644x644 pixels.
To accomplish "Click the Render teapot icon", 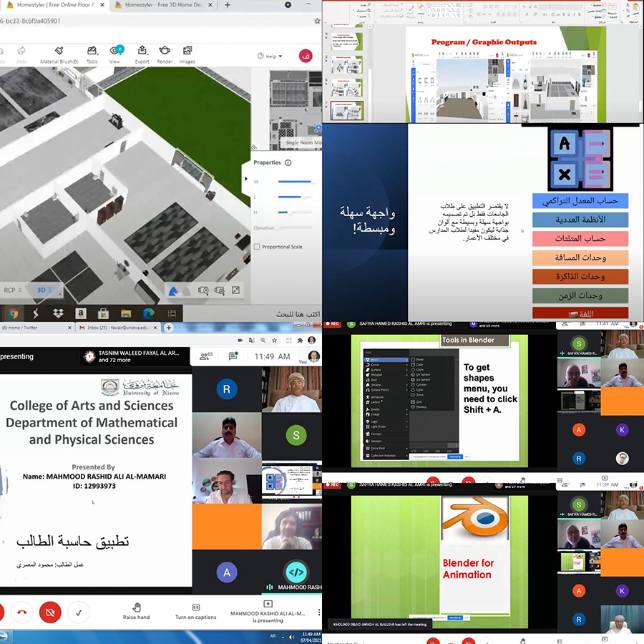I will 165,51.
